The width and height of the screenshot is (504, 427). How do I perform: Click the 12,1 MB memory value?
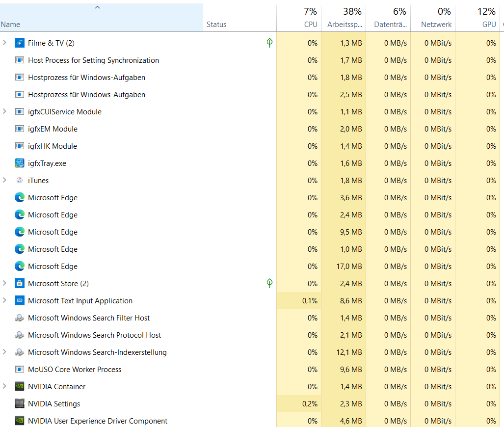(349, 352)
